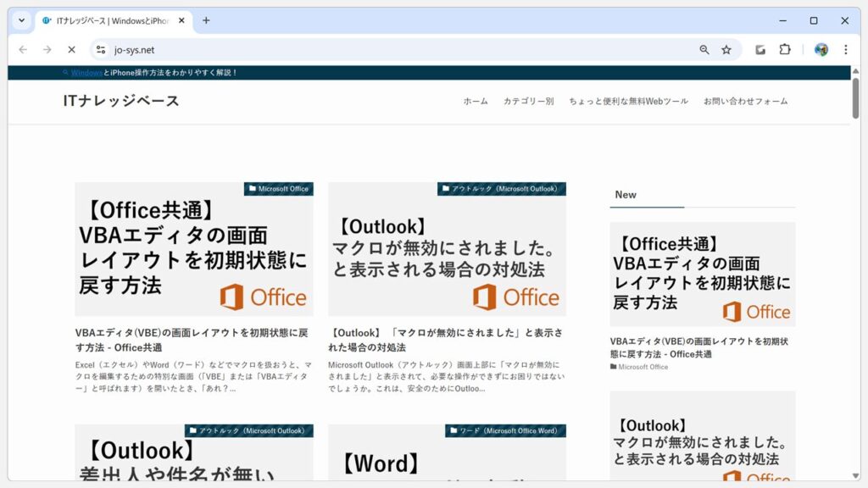Viewport: 868px width, 488px height.
Task: Click the browser back arrow
Action: 23,50
